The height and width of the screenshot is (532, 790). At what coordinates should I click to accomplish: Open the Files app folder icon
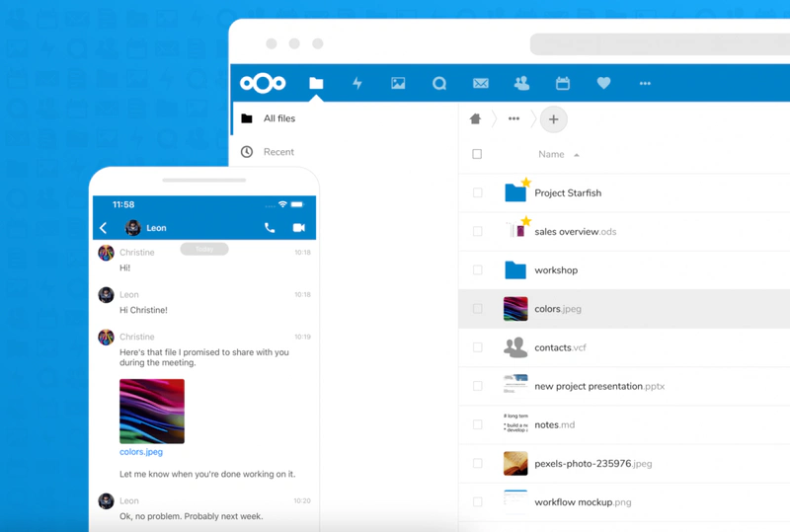pyautogui.click(x=316, y=83)
